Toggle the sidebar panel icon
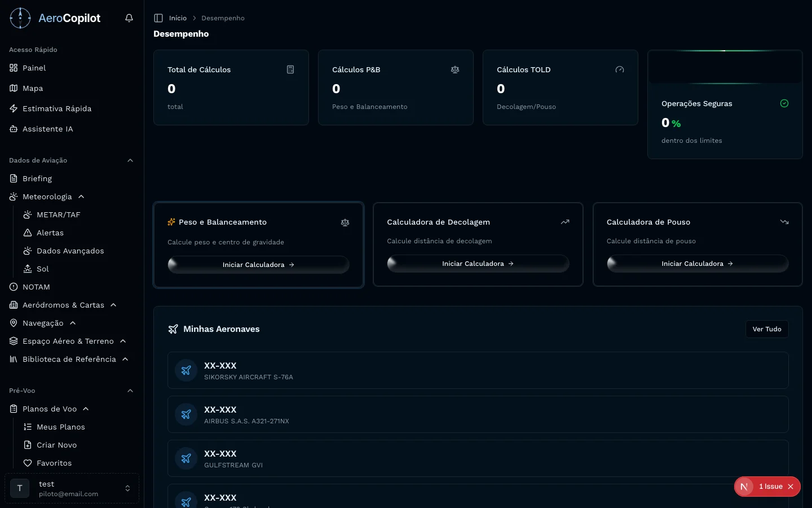 (158, 18)
